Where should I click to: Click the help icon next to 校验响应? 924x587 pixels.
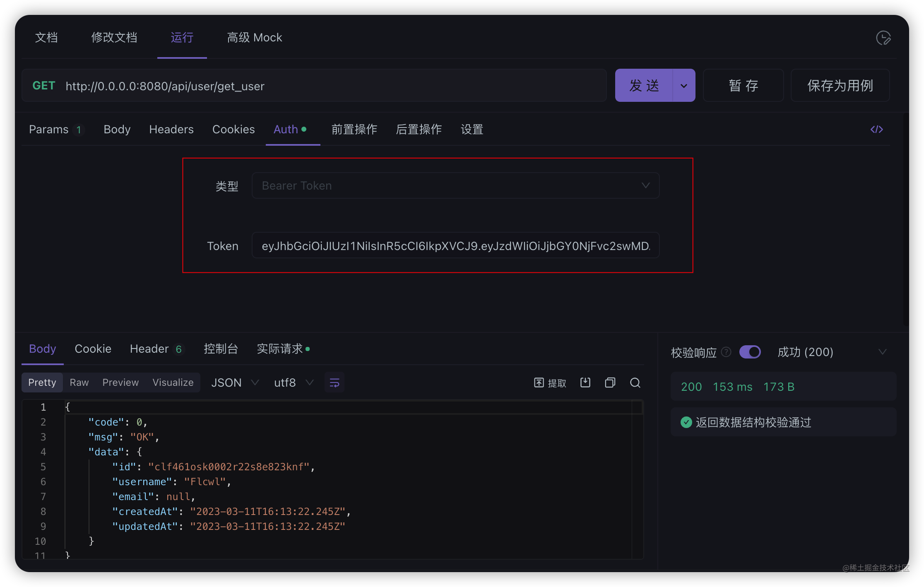[726, 352]
